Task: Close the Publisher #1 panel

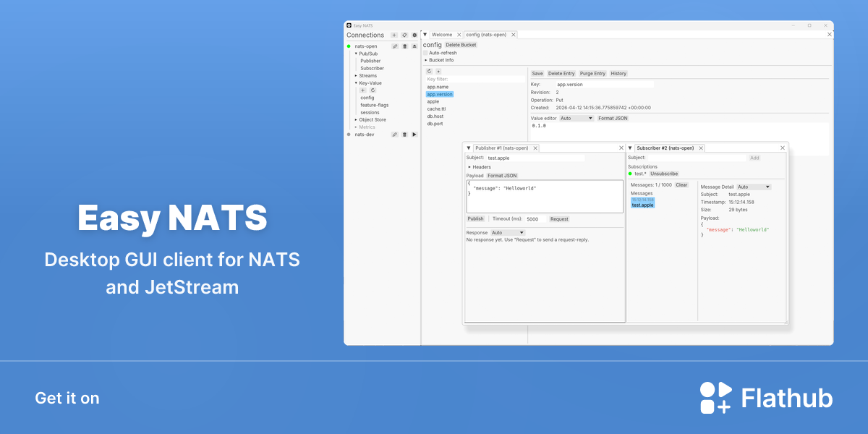Action: (621, 148)
